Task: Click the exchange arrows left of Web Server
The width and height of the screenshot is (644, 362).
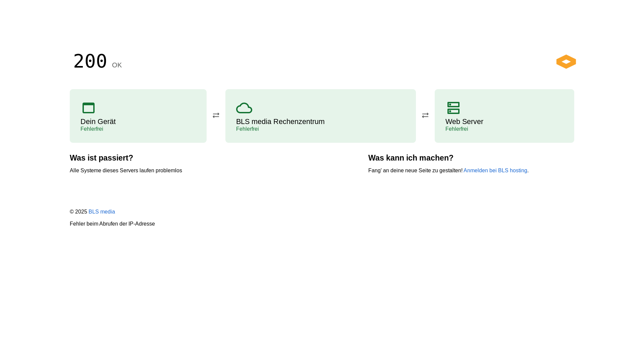Action: [425, 115]
